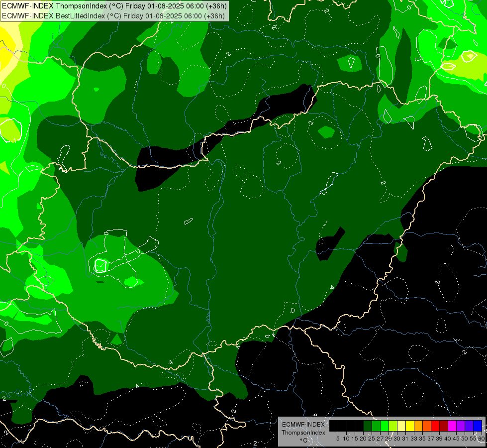Click the ThompsonIndex label in the legend

(303, 433)
